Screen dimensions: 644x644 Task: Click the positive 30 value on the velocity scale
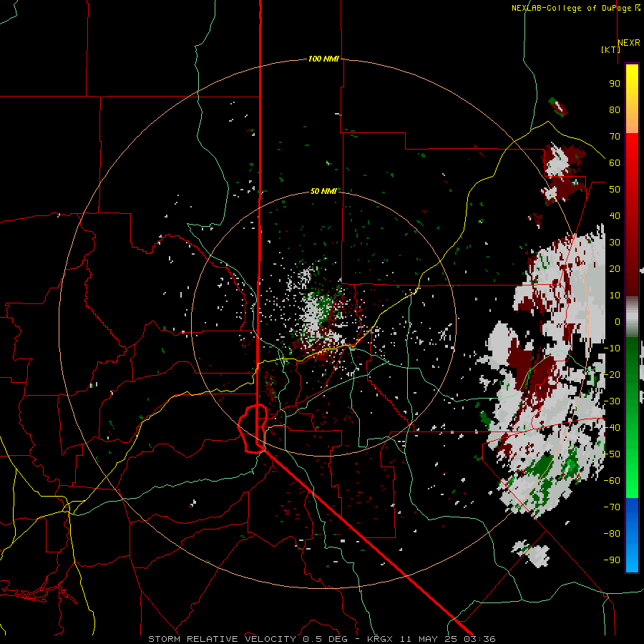point(615,243)
